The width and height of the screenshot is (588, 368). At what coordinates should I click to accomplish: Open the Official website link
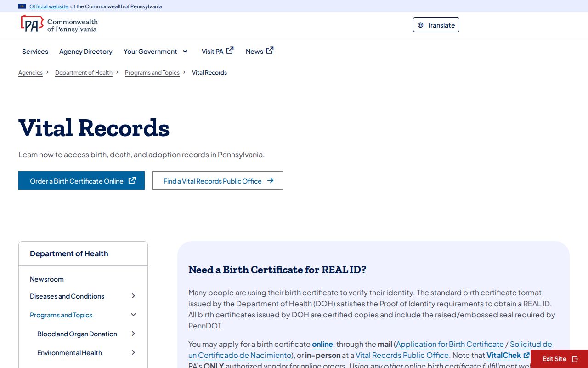coord(49,6)
